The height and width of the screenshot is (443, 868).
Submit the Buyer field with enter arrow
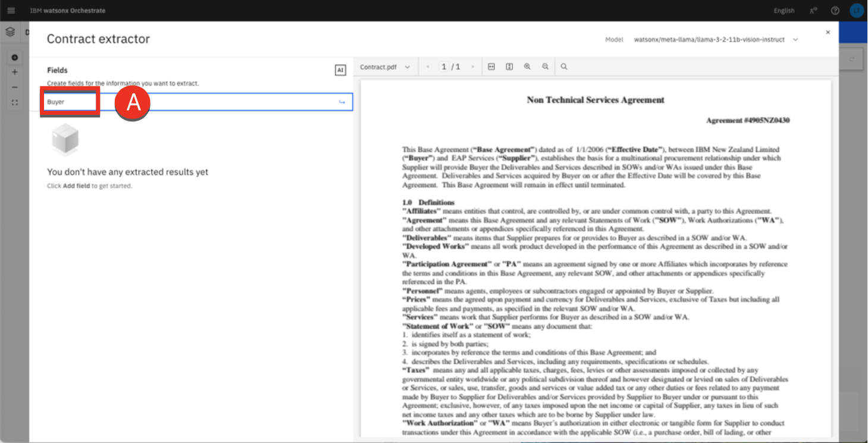tap(342, 102)
